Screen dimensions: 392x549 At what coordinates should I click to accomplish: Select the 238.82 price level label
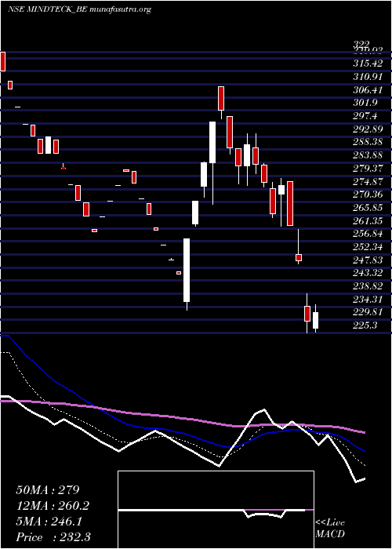click(x=368, y=286)
